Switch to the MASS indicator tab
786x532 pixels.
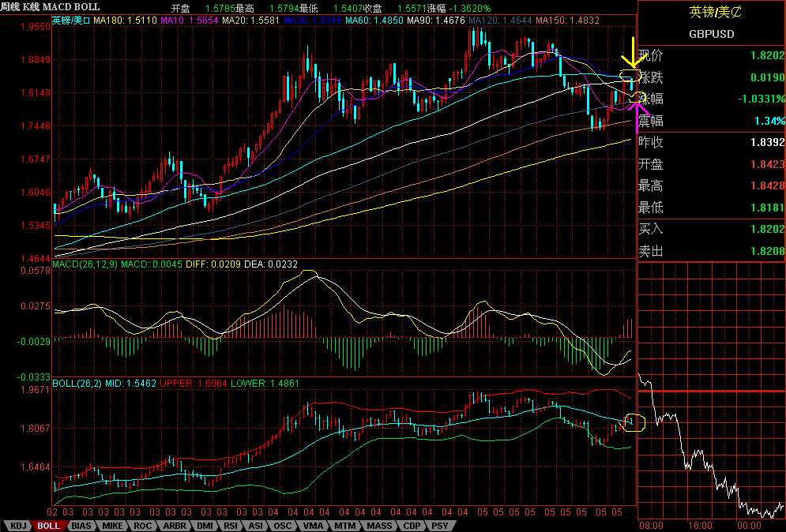[x=379, y=526]
